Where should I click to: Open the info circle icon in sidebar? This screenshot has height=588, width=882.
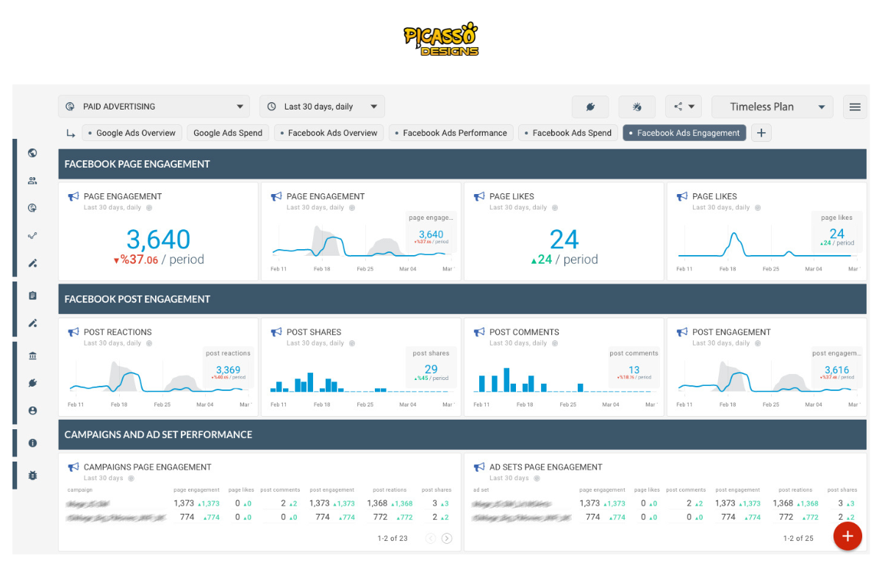point(32,443)
